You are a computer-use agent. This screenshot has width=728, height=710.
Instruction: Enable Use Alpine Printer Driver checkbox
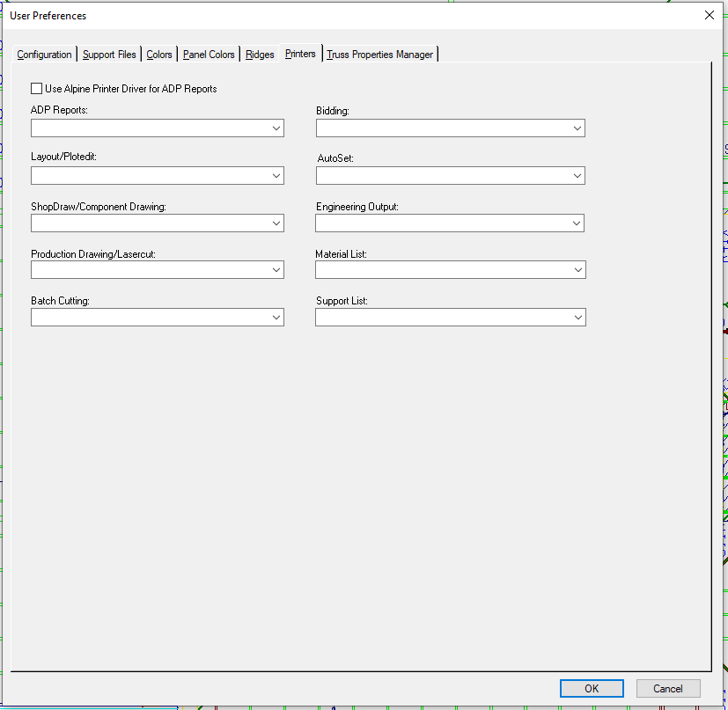click(37, 89)
